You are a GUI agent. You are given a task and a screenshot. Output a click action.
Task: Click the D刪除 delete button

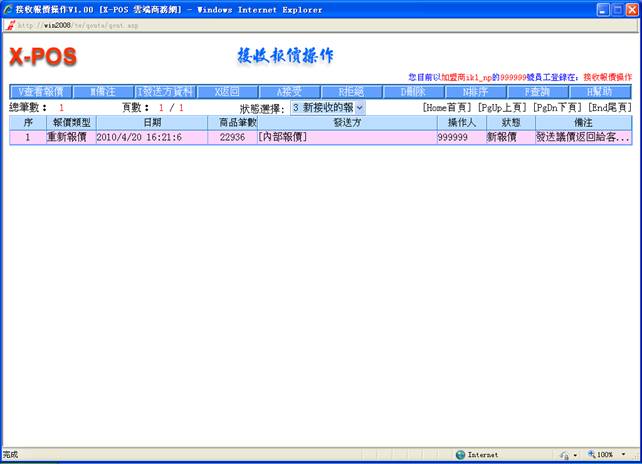pyautogui.click(x=413, y=91)
